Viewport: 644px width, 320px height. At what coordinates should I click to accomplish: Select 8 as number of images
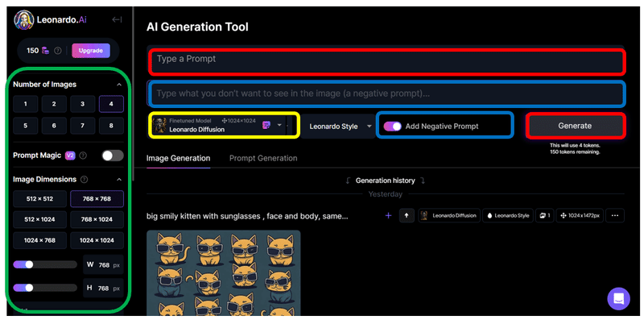click(111, 126)
